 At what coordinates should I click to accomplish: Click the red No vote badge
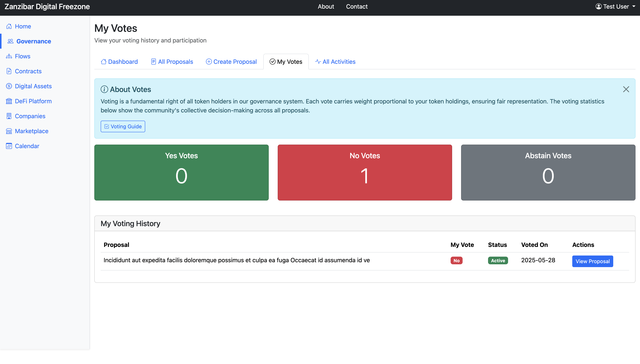click(456, 261)
